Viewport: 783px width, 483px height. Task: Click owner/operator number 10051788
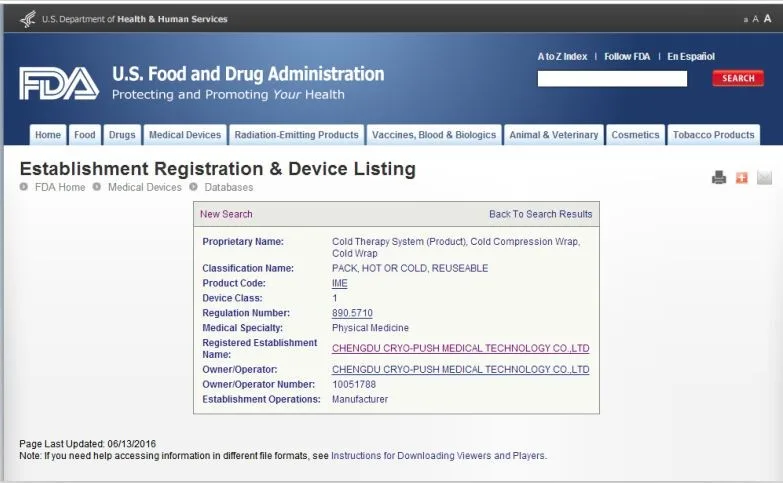[x=354, y=385]
